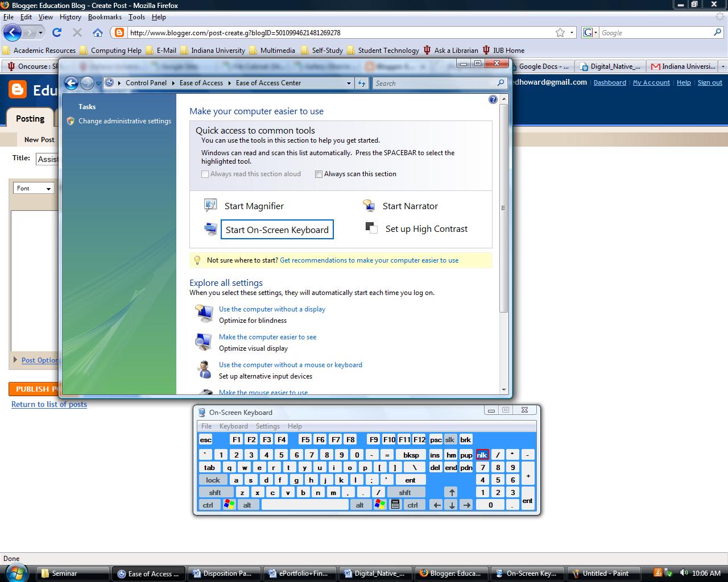Open the Keyboard menu of On-Screen Keyboard
The height and width of the screenshot is (582, 728).
click(233, 426)
